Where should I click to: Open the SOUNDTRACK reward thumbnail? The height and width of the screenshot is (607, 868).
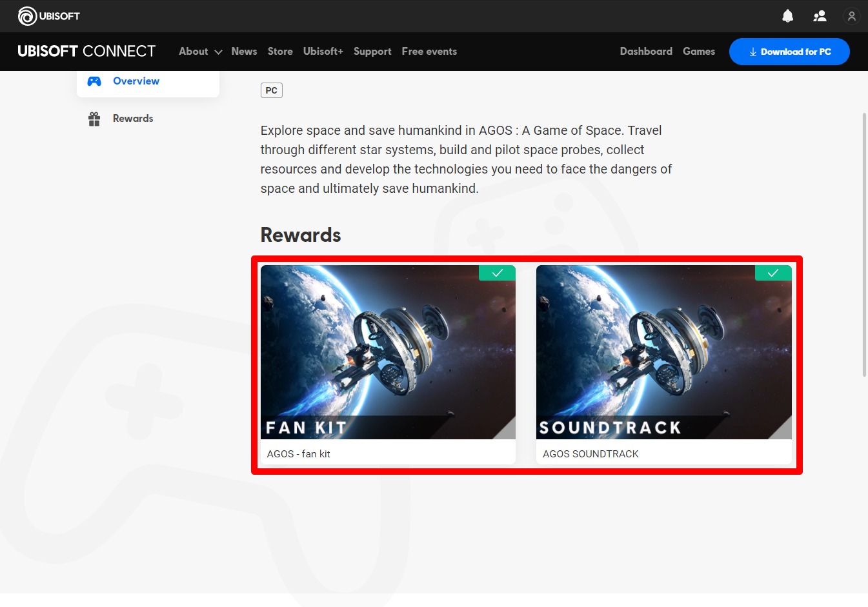pos(664,352)
